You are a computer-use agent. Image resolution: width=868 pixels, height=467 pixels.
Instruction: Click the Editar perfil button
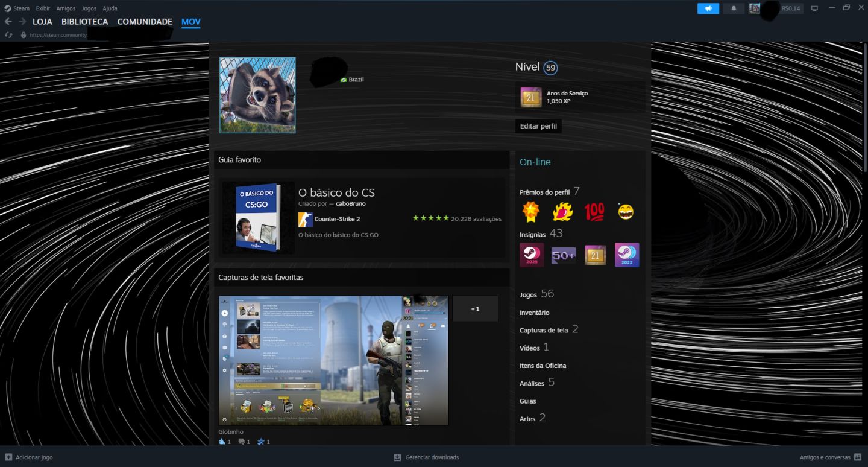(538, 126)
